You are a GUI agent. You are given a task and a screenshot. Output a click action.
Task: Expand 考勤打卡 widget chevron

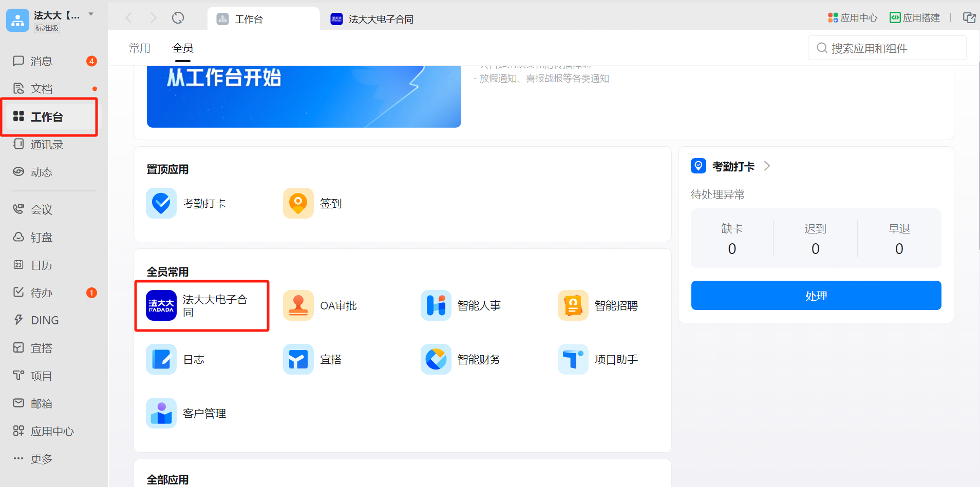pos(767,166)
